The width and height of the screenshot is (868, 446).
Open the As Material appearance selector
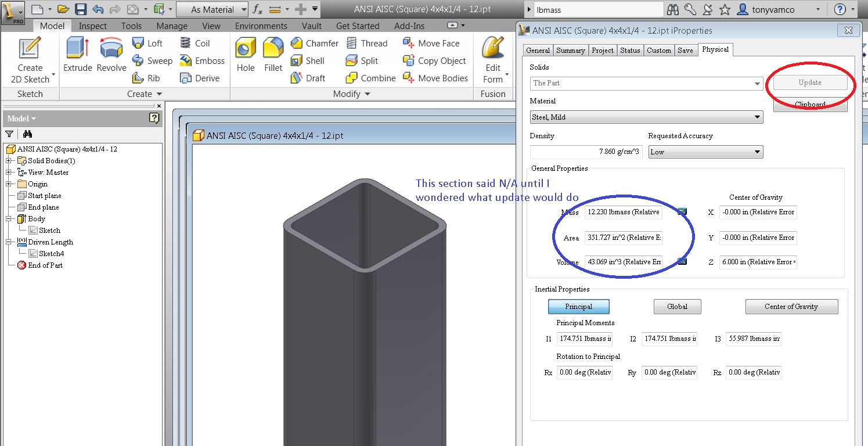(x=212, y=9)
